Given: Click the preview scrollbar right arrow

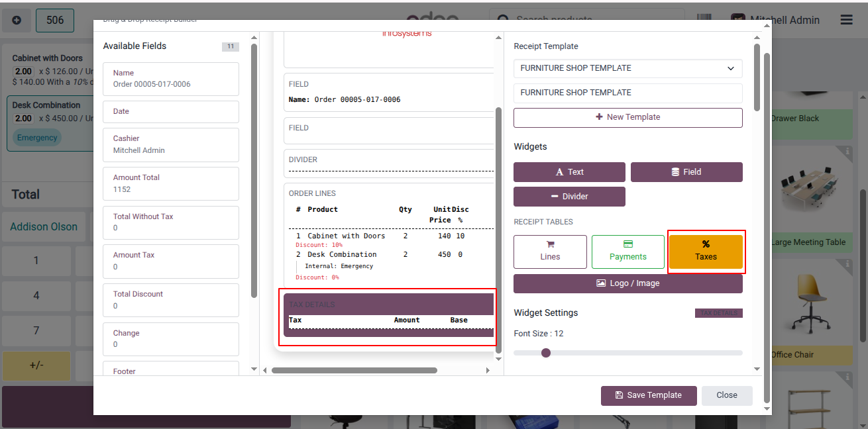Looking at the screenshot, I should tap(488, 370).
